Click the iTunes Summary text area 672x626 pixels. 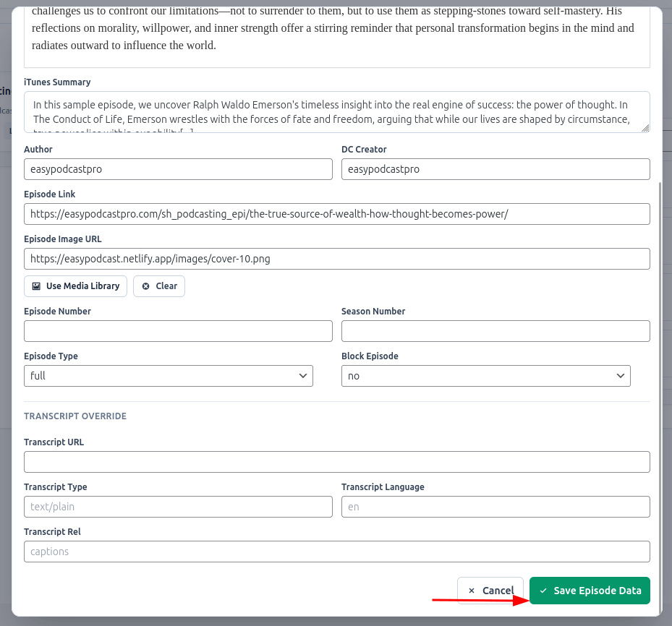[336, 112]
